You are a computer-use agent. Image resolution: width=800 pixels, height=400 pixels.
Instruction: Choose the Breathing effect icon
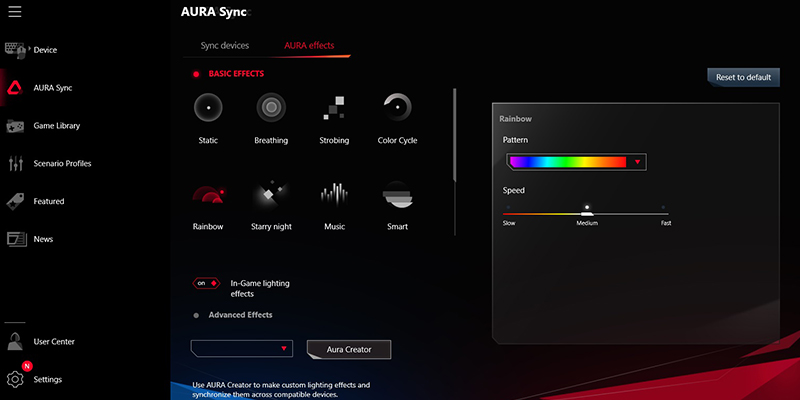point(271,106)
